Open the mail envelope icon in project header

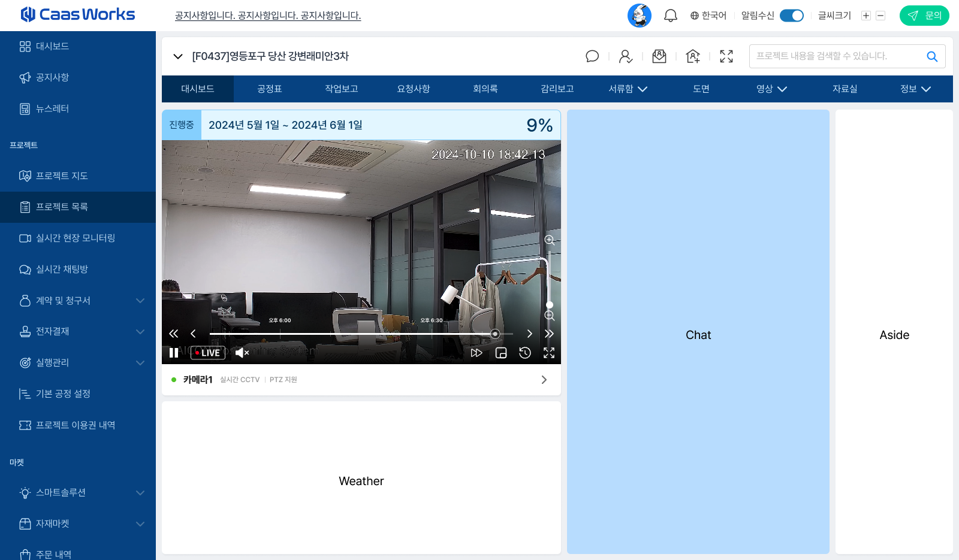[x=659, y=56]
